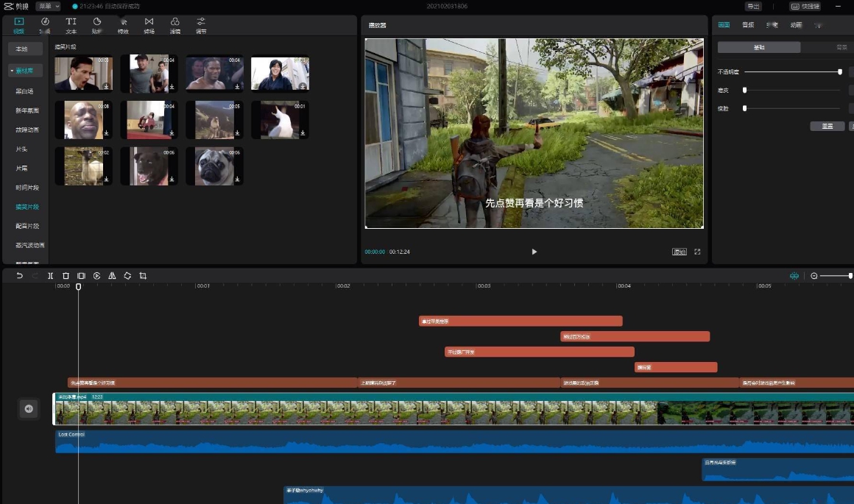This screenshot has width=854, height=504.
Task: Click the 导出 export button
Action: coord(753,6)
